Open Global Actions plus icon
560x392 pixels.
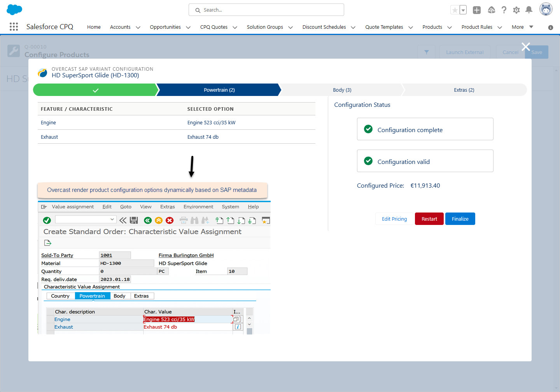click(477, 10)
